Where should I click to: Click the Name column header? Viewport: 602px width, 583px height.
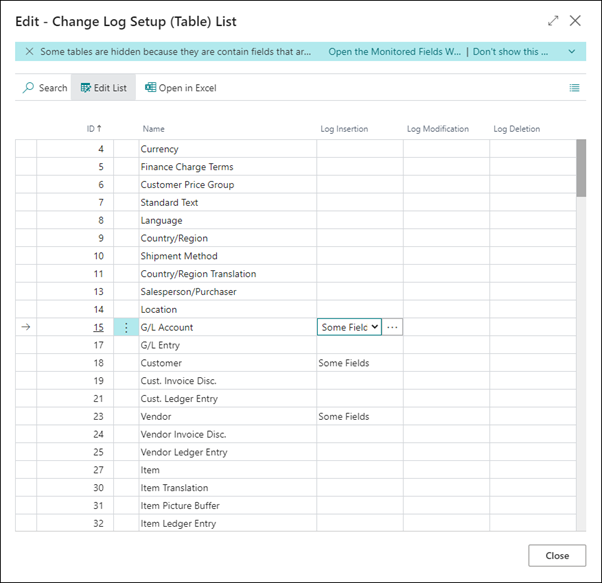pos(154,129)
